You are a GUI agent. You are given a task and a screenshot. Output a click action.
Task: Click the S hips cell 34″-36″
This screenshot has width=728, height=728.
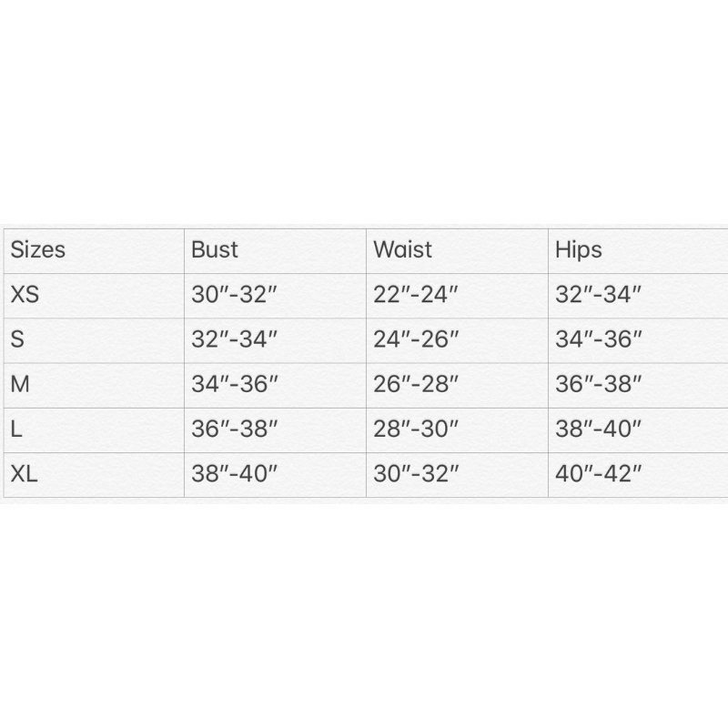coord(599,339)
